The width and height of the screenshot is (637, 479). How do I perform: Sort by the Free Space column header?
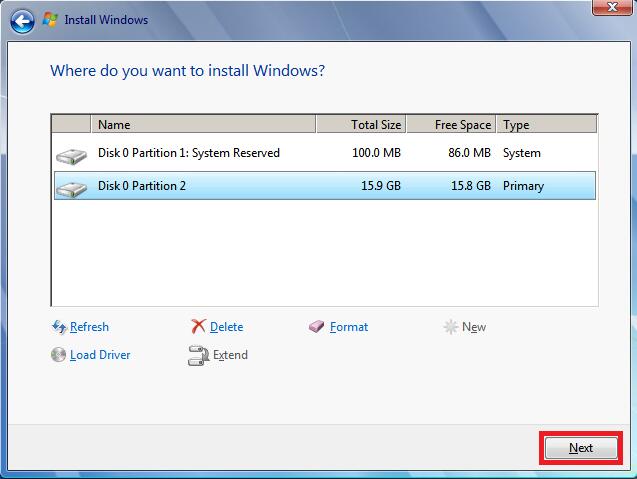coord(451,124)
